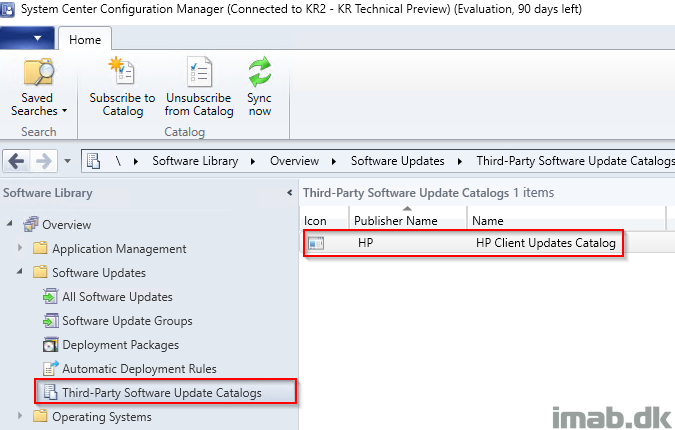
Task: Select the Home ribbon tab
Action: (x=85, y=40)
